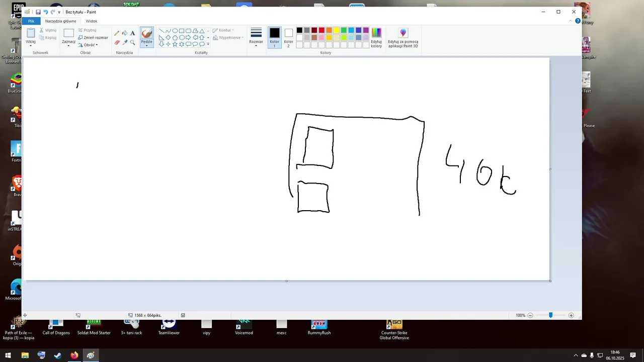Choose the Rectangle shape
Image resolution: width=644 pixels, height=362 pixels.
tap(182, 31)
